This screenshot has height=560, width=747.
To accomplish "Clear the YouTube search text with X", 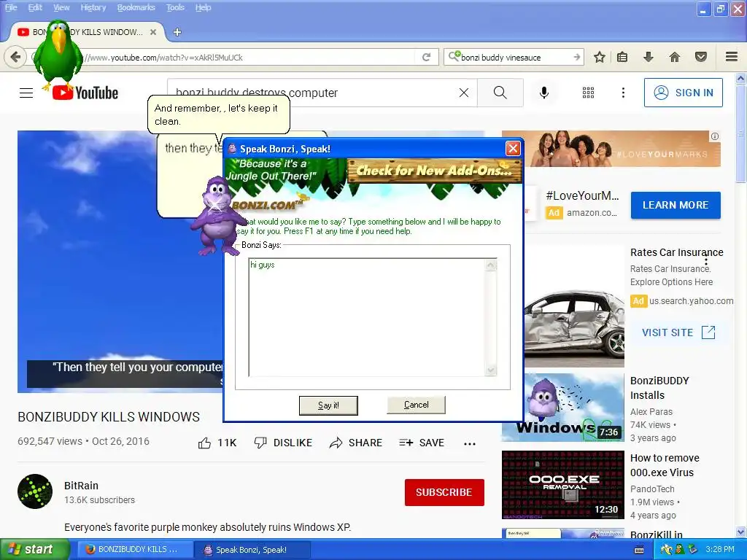I will point(464,93).
